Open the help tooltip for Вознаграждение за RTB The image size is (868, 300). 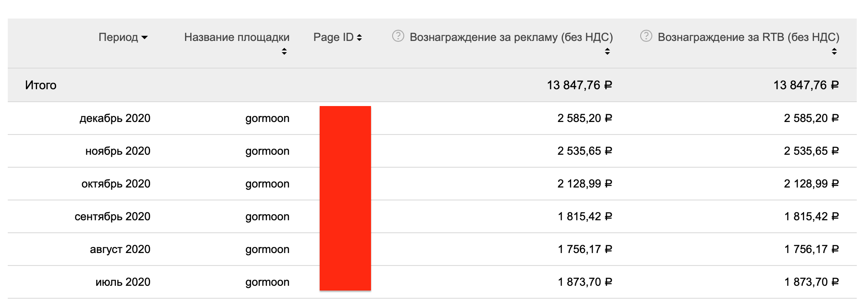click(x=646, y=36)
